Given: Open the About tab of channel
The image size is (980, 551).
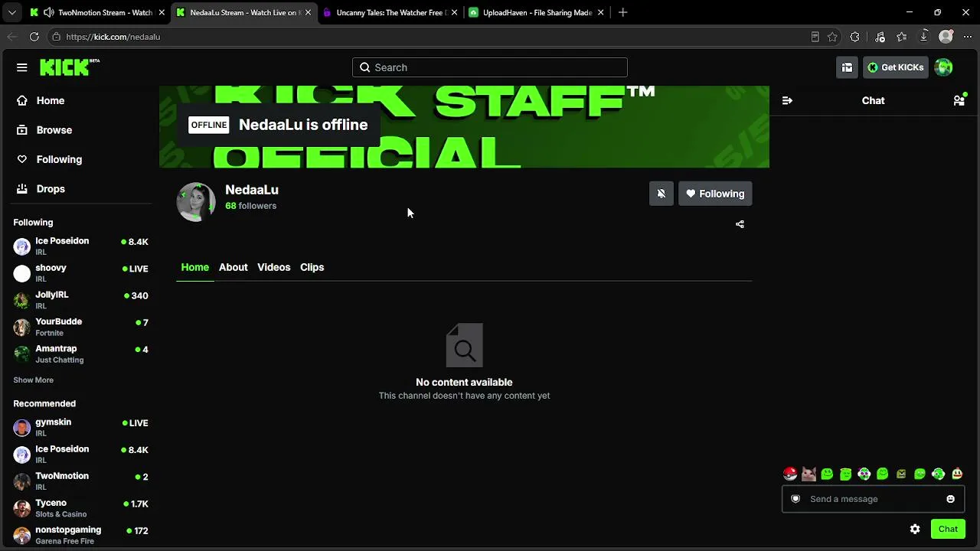Looking at the screenshot, I should point(233,267).
